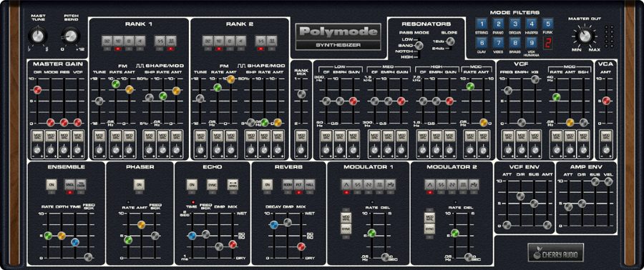
Task: Select mode filter 1 STRING
Action: click(x=482, y=24)
